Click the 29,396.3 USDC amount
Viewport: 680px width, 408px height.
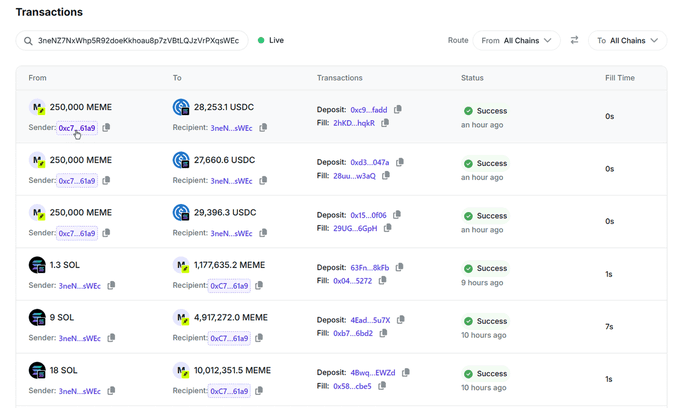[225, 212]
